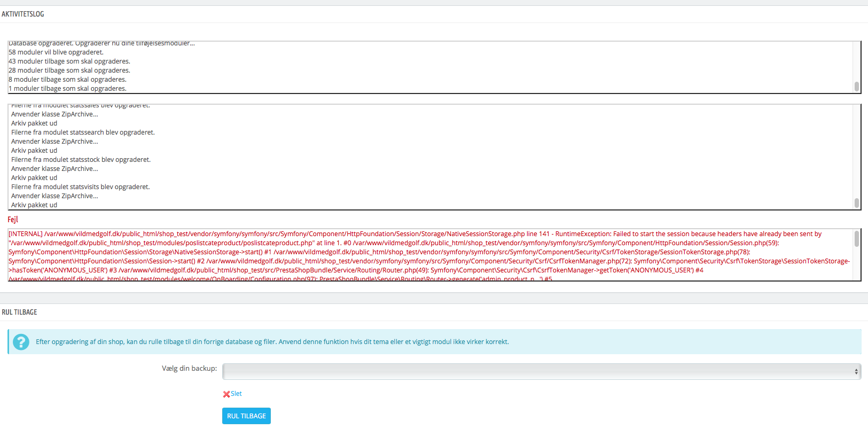The height and width of the screenshot is (429, 868).
Task: Click 'Filerne fra modulet statsvisits blev opgraderet.'
Action: 80,187
